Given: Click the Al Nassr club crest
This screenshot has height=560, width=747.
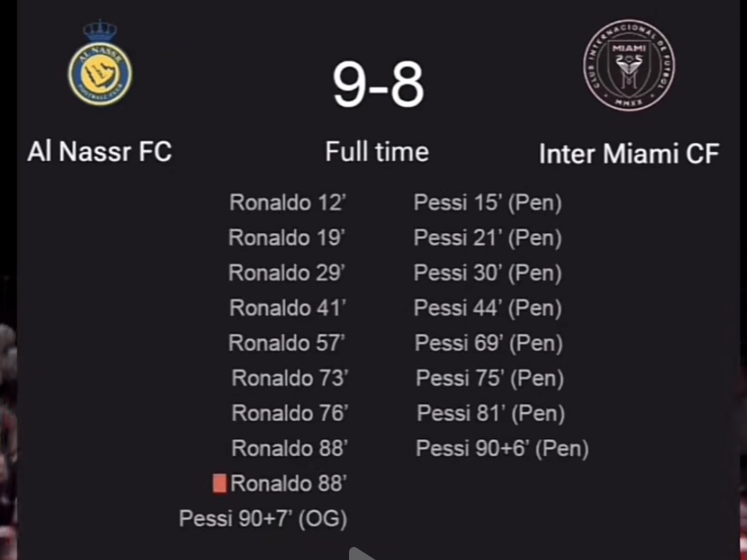Looking at the screenshot, I should point(100,65).
